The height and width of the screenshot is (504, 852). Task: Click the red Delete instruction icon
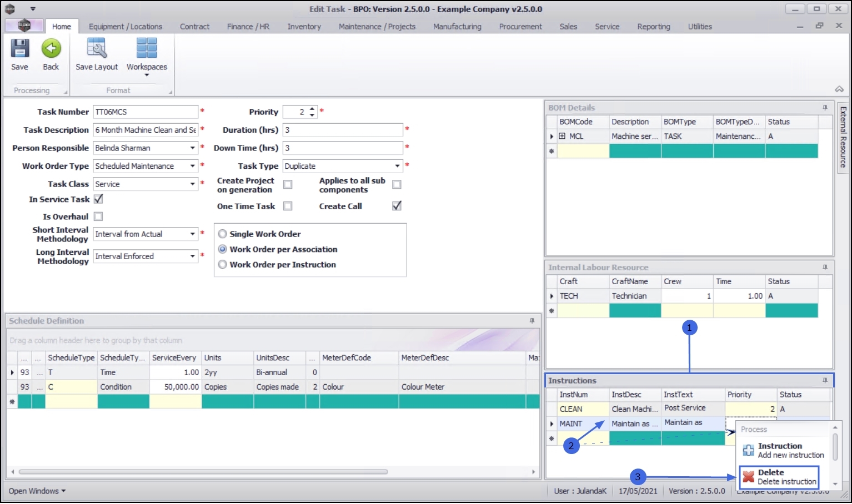pyautogui.click(x=749, y=477)
